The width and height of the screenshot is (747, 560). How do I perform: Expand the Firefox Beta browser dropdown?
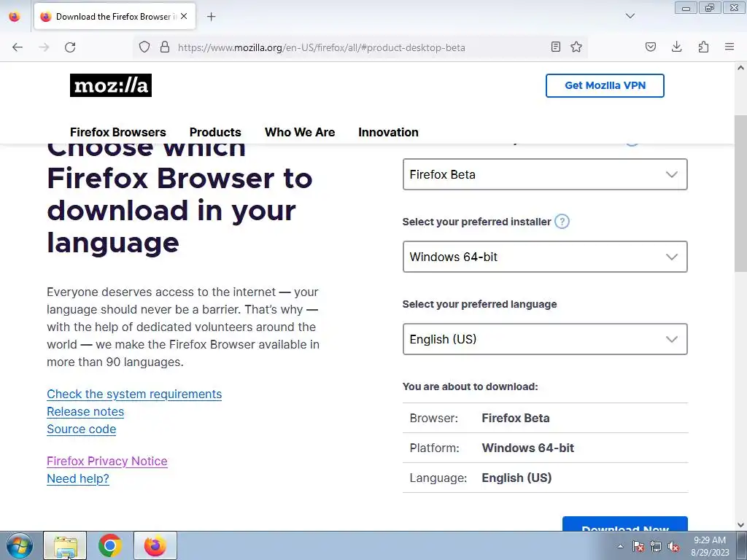545,174
